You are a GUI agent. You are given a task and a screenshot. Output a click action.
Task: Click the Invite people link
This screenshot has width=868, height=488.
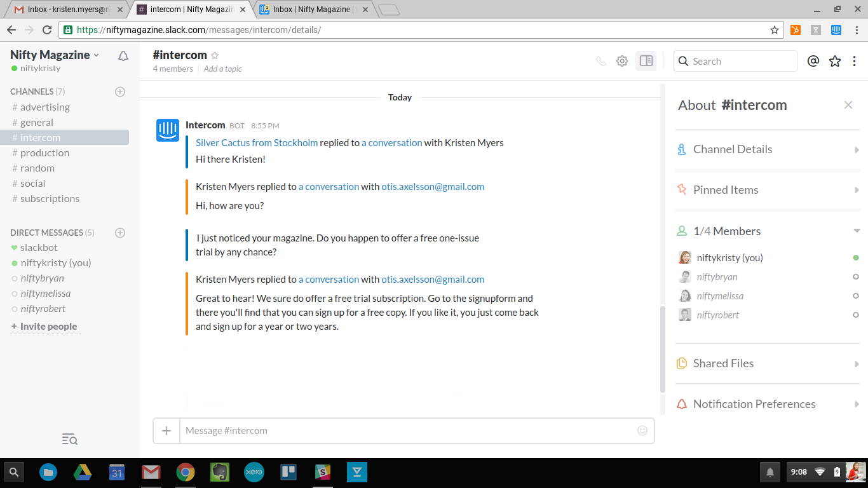(44, 327)
